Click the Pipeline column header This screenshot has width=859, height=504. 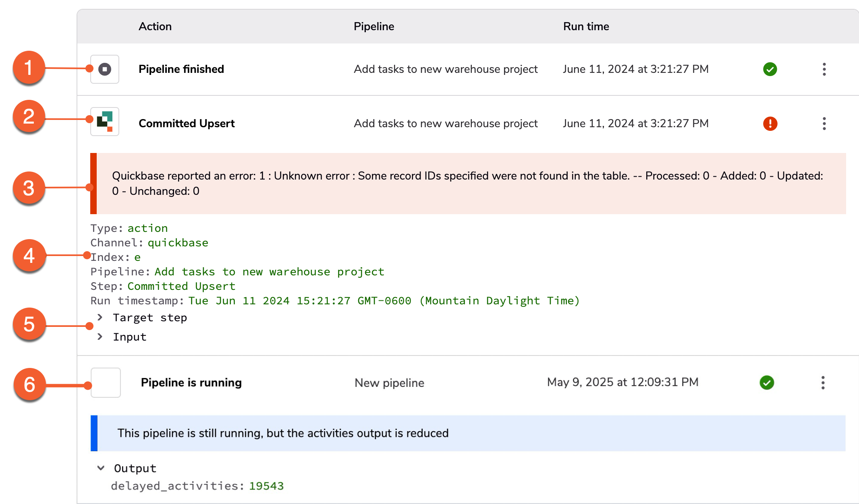pyautogui.click(x=374, y=27)
